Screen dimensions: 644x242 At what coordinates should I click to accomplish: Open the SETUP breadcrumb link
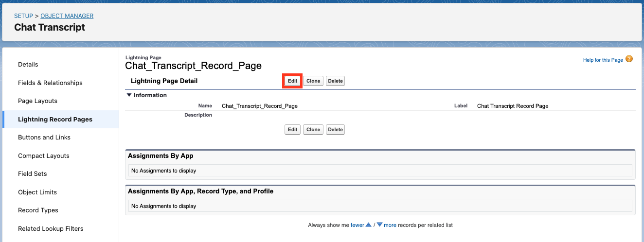[x=24, y=16]
